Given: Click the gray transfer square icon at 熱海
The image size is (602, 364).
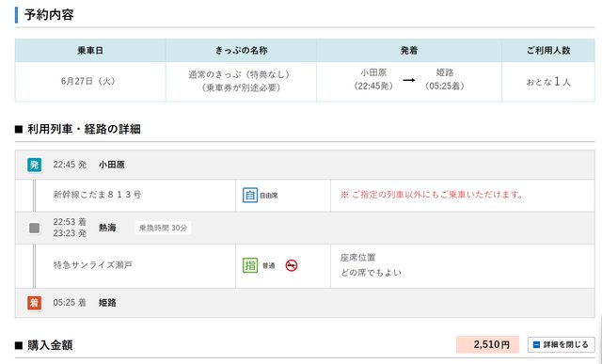Looking at the screenshot, I should (x=34, y=228).
